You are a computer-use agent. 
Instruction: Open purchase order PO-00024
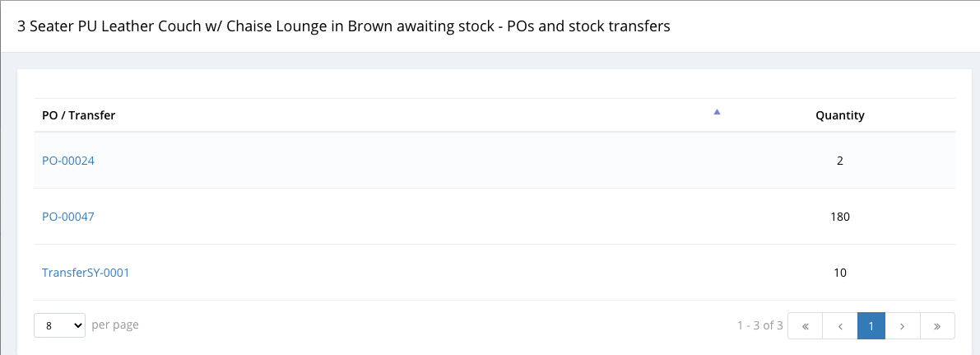[x=68, y=161]
